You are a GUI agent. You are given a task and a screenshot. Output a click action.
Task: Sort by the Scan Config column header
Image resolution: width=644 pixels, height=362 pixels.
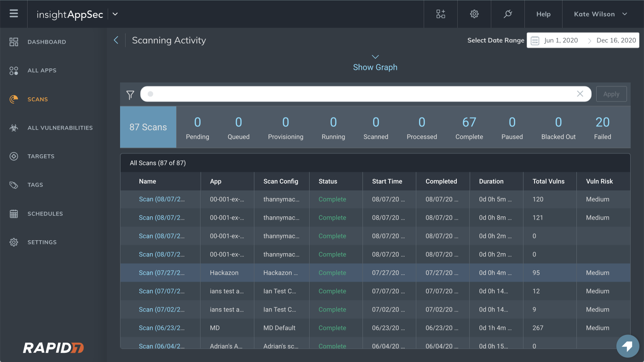281,181
